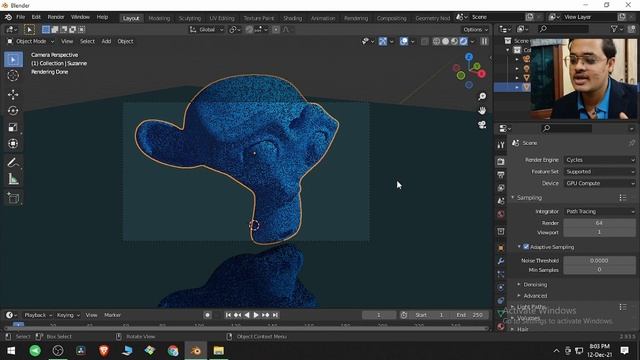Switch to material preview shading
Image resolution: width=640 pixels, height=360 pixels.
click(454, 41)
